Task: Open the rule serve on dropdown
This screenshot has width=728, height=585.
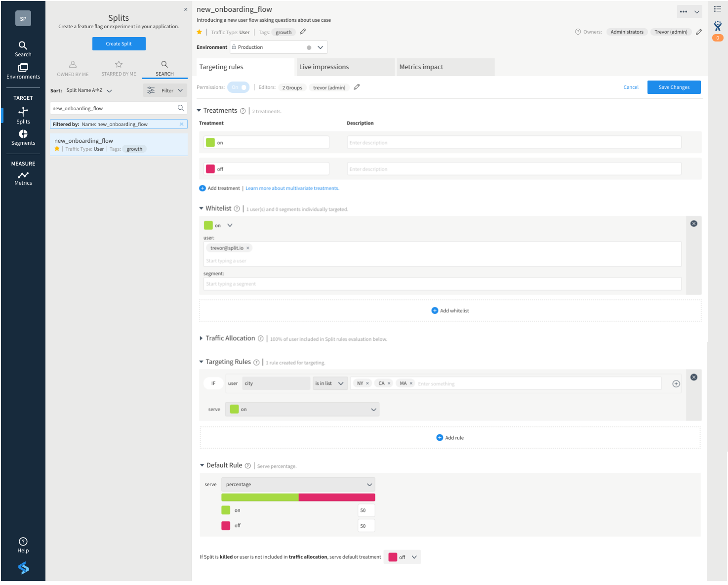Action: pyautogui.click(x=302, y=410)
